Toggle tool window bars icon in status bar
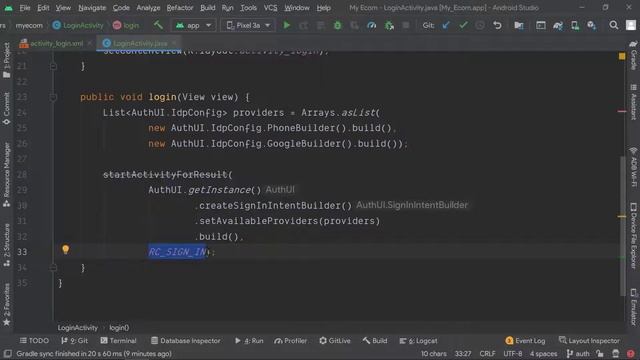640x360 pixels. (7, 353)
